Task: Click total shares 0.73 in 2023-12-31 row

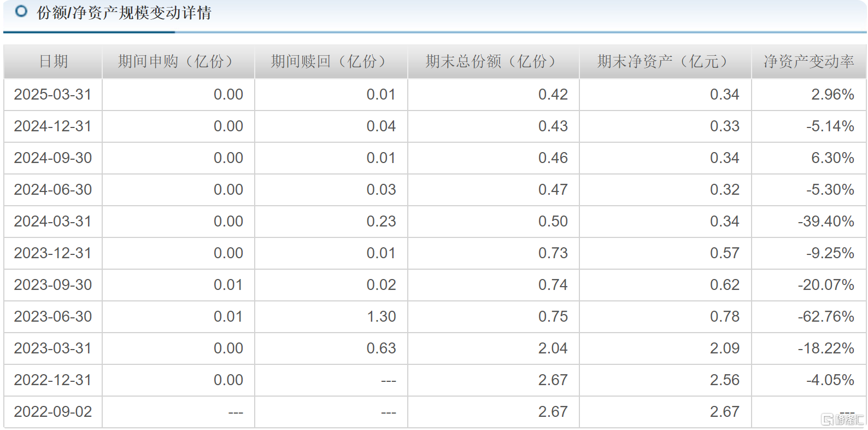Action: [x=553, y=253]
